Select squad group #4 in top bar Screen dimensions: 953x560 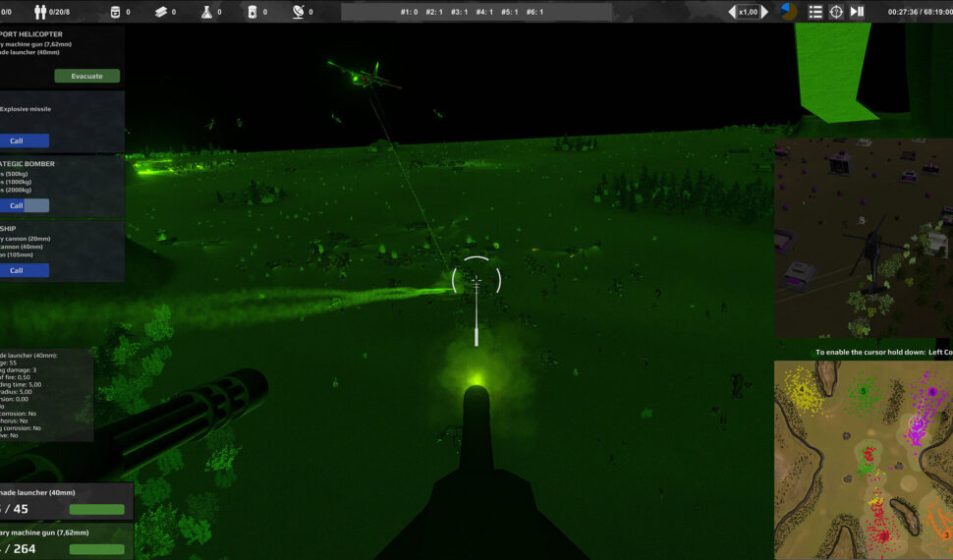pos(484,12)
